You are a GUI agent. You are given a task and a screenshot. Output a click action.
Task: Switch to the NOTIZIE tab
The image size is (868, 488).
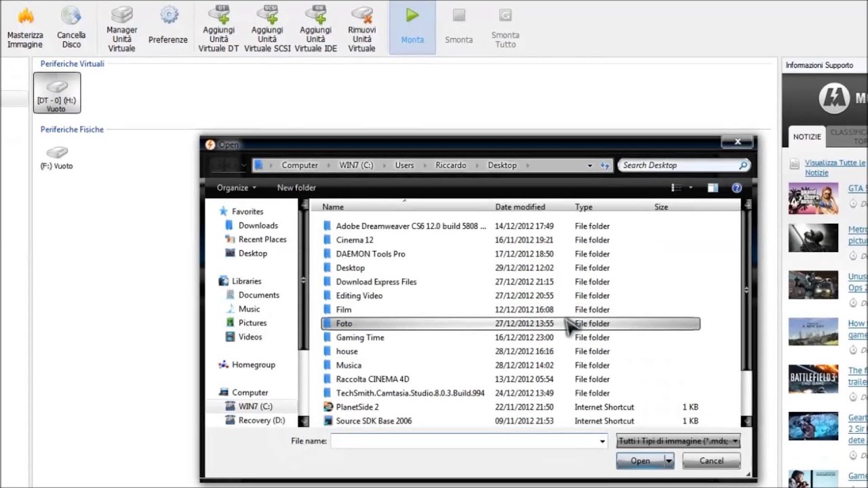tap(807, 137)
